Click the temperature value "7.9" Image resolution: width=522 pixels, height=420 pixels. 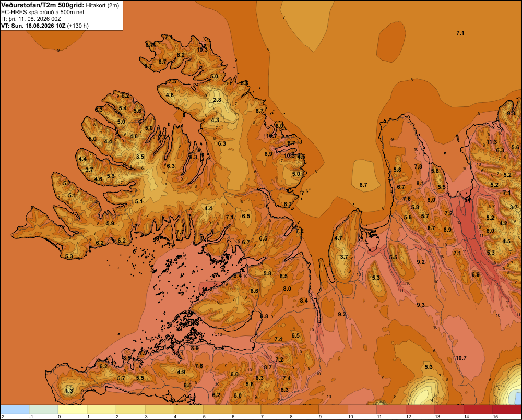click(143, 352)
